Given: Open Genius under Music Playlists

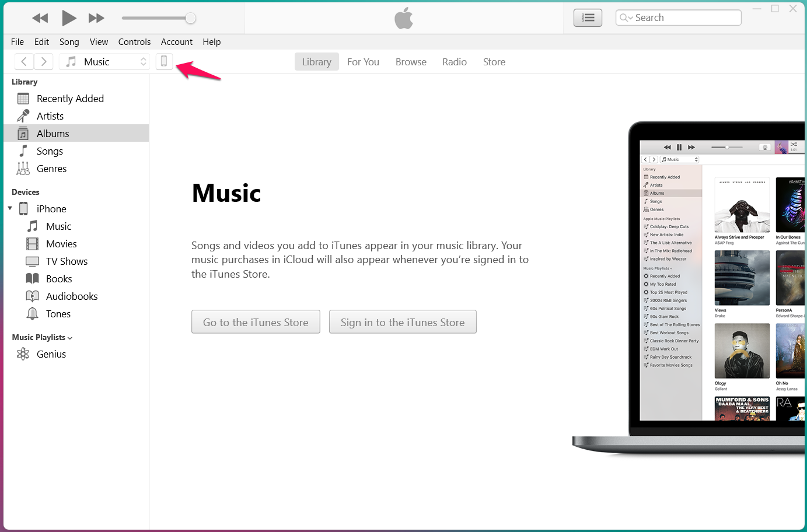Looking at the screenshot, I should pyautogui.click(x=51, y=354).
